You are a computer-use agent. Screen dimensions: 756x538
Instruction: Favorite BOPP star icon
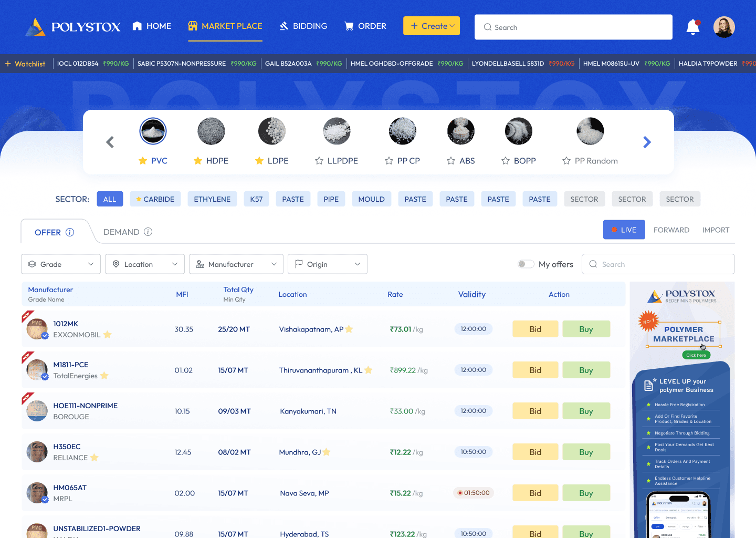(x=506, y=161)
